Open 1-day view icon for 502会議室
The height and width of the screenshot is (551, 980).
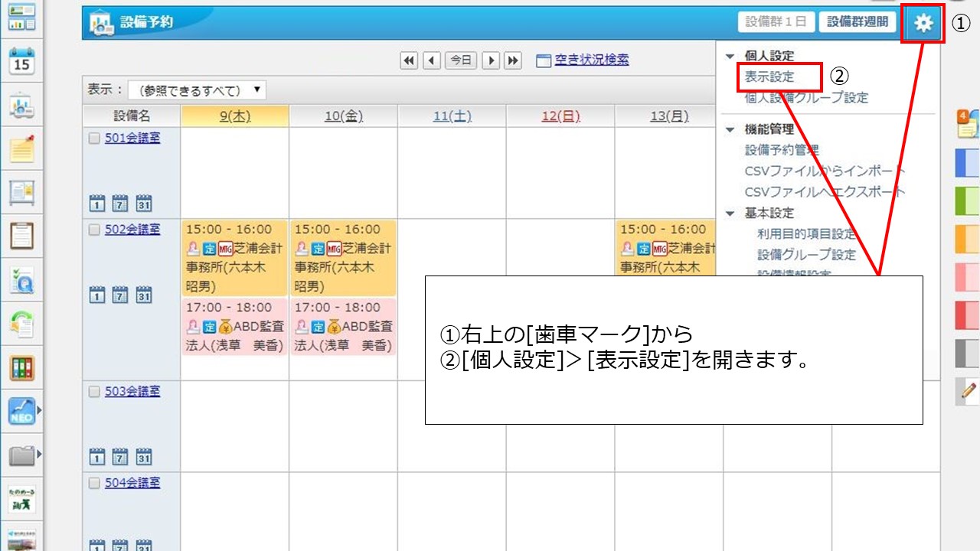[x=97, y=295]
